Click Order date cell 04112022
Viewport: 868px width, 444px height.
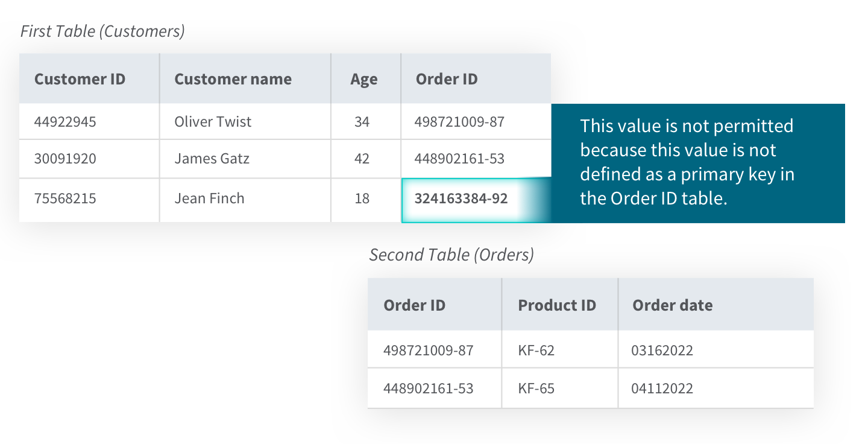[716, 388]
